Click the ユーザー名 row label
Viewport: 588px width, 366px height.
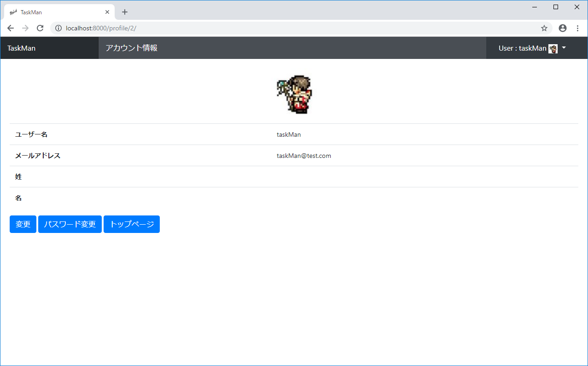click(x=31, y=134)
